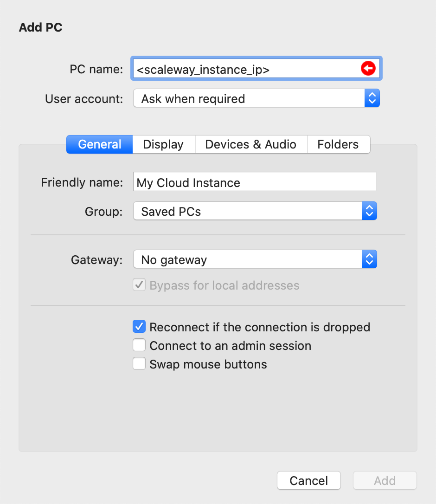436x504 pixels.
Task: Go to the Folders tab
Action: (338, 144)
